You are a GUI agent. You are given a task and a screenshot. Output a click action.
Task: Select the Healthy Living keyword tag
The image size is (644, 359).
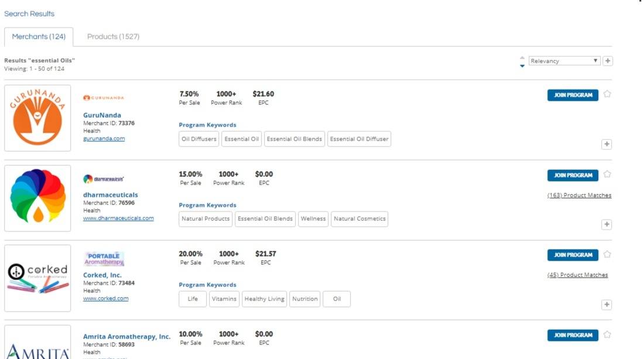click(264, 299)
